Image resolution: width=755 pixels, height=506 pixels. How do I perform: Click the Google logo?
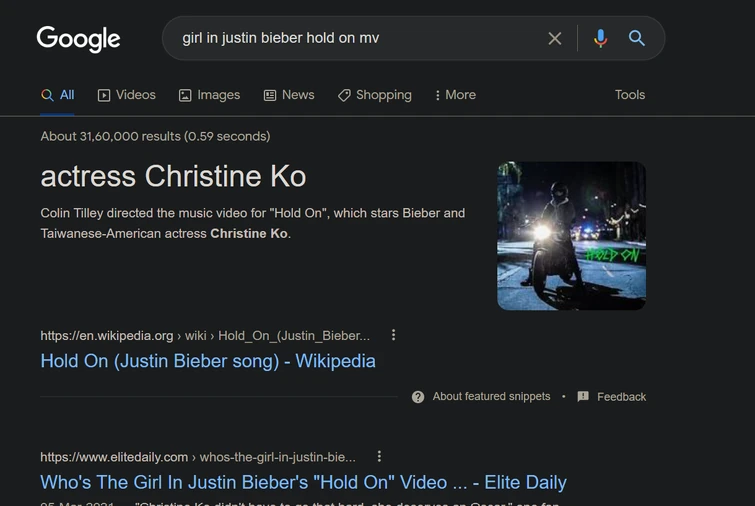[78, 39]
